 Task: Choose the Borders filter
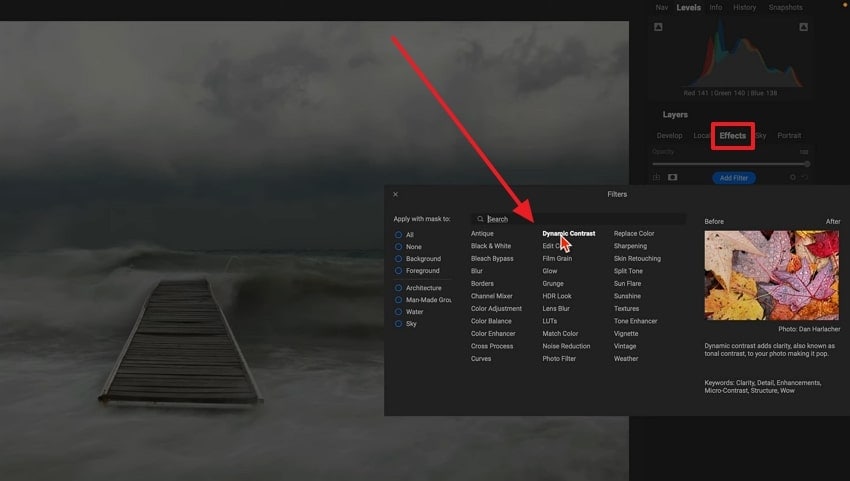click(482, 284)
